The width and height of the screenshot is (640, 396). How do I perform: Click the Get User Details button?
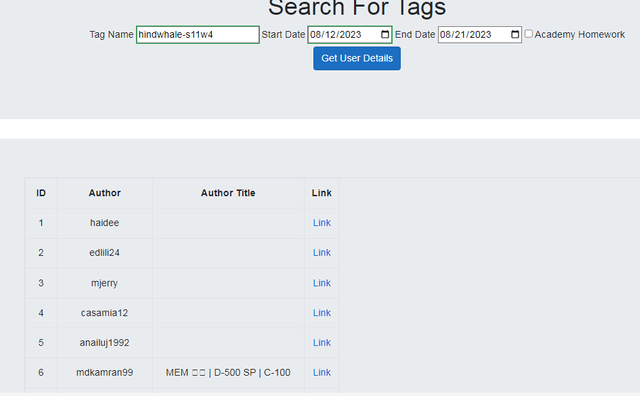click(357, 58)
